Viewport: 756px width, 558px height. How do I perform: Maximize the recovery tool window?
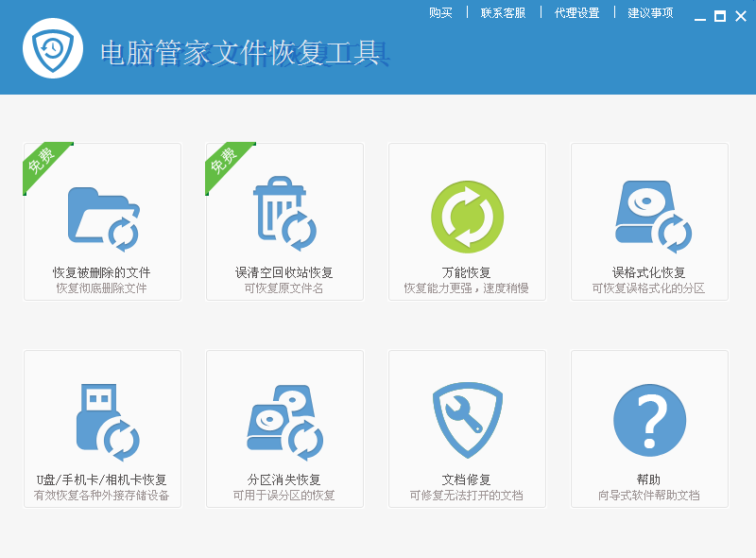pyautogui.click(x=720, y=16)
